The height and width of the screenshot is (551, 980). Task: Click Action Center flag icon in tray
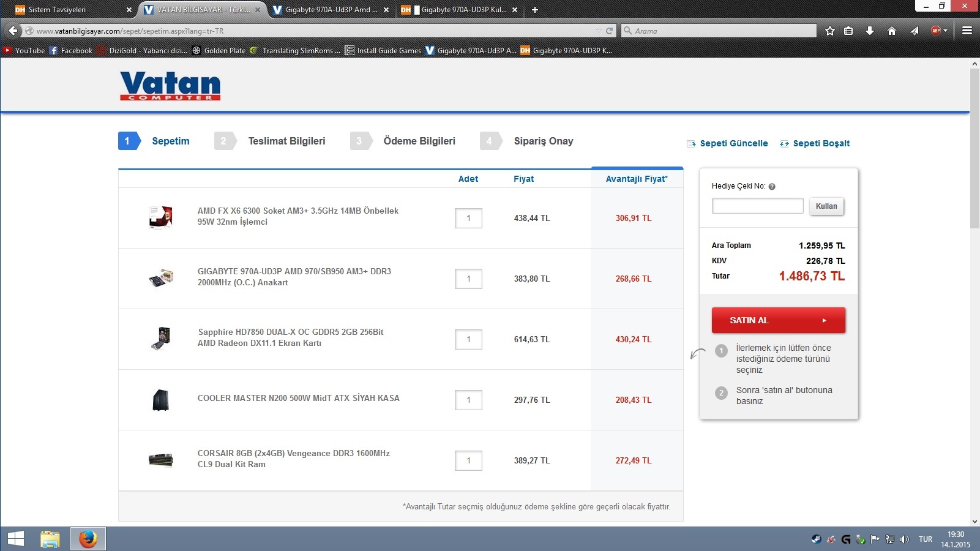[x=875, y=539]
